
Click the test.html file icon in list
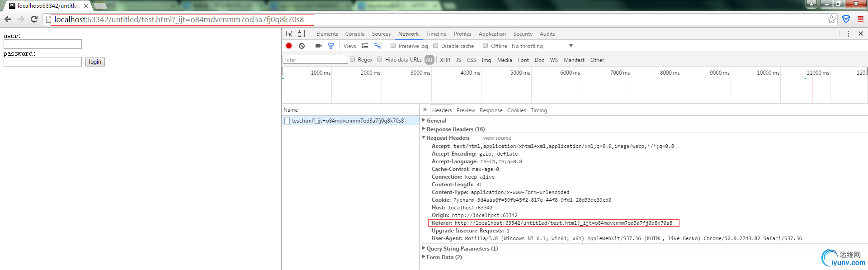pos(287,121)
